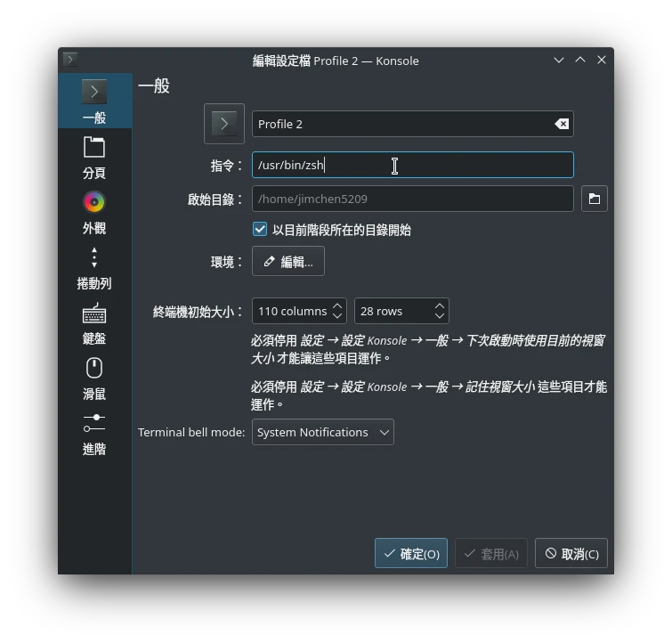Viewport: 672px width, 643px height.
Task: Select the 一般 (General) sidebar tab
Action: 94,102
